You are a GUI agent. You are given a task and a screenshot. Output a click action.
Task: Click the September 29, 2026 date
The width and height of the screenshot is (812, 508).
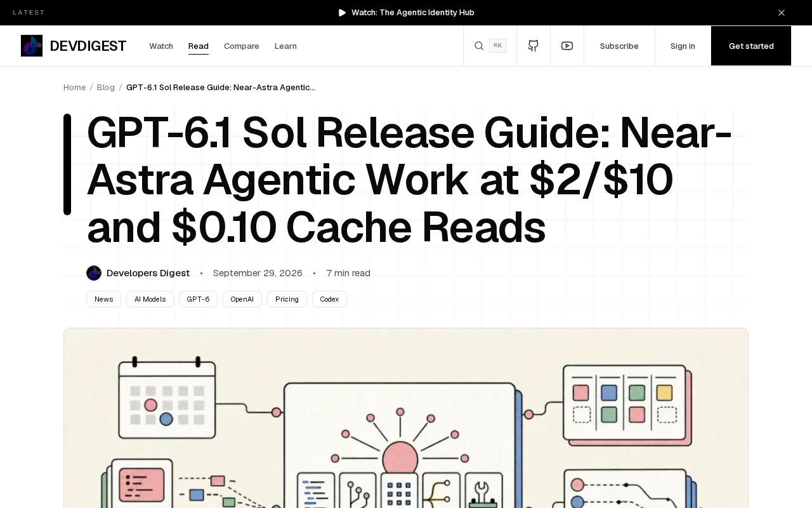[258, 273]
